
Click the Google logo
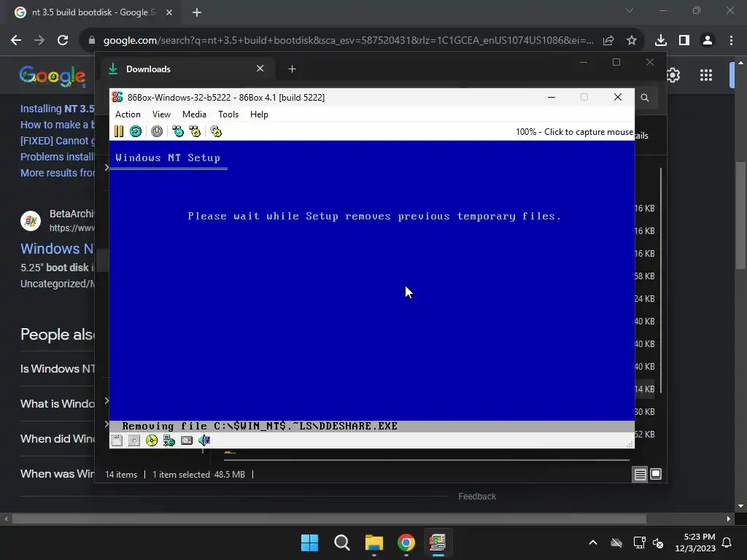pyautogui.click(x=53, y=76)
